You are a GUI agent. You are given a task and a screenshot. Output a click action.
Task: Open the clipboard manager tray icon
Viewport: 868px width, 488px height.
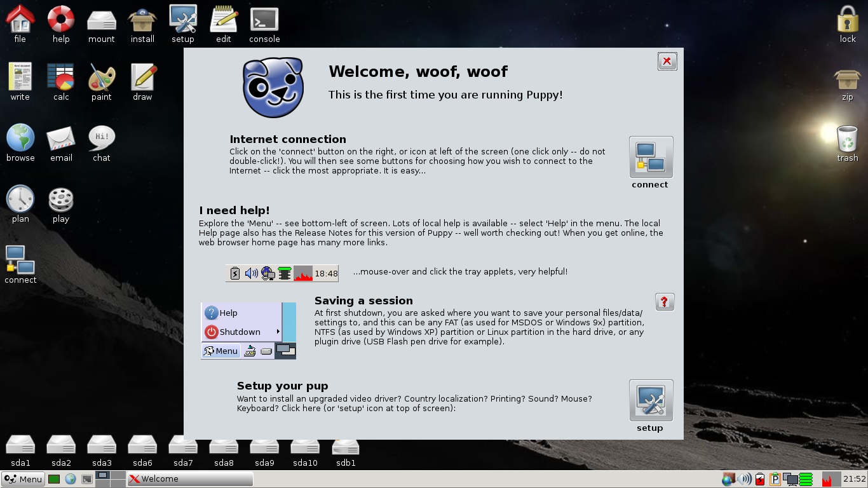(x=775, y=479)
